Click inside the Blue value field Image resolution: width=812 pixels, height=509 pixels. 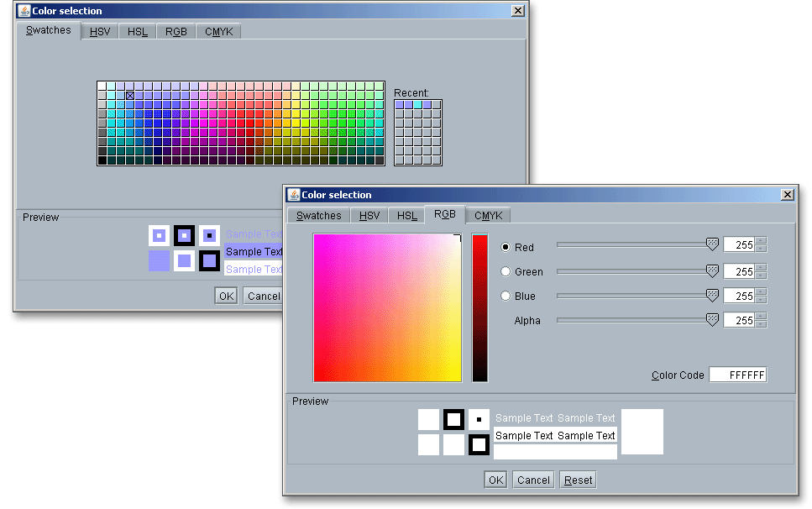tap(738, 296)
